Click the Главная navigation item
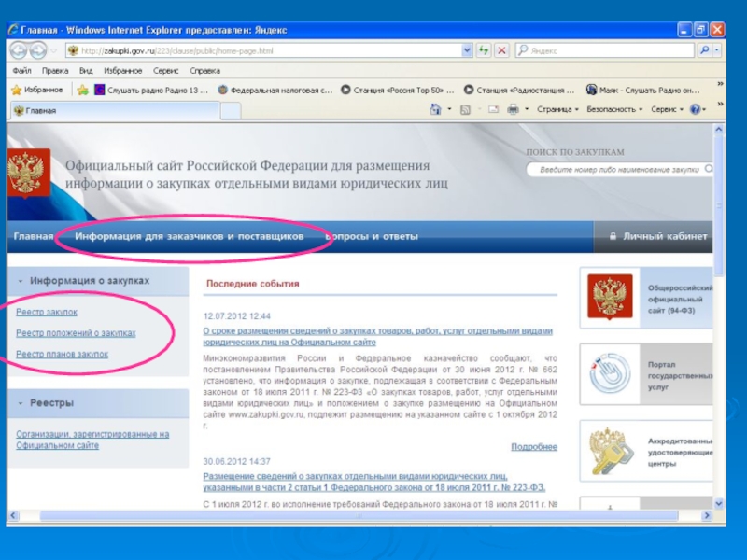The image size is (747, 560). (x=34, y=236)
